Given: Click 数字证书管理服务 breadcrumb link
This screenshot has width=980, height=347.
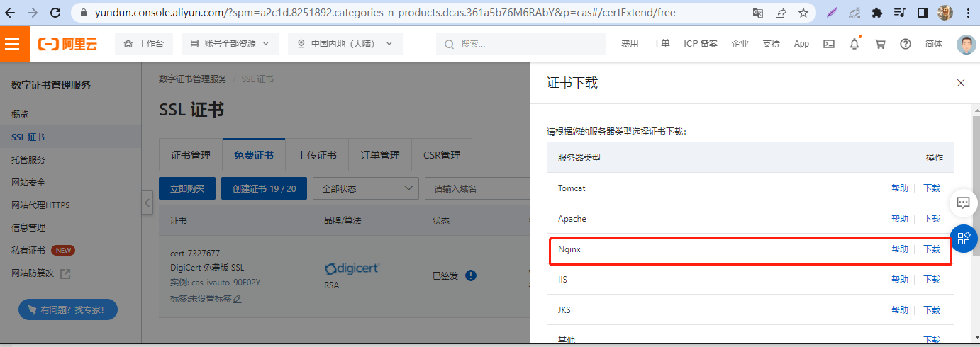Looking at the screenshot, I should (193, 79).
